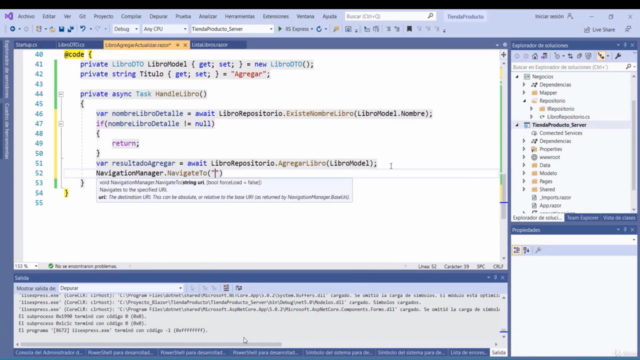Viewport: 640px width, 360px height.
Task: Click the open file folder icon
Action: (x=52, y=29)
